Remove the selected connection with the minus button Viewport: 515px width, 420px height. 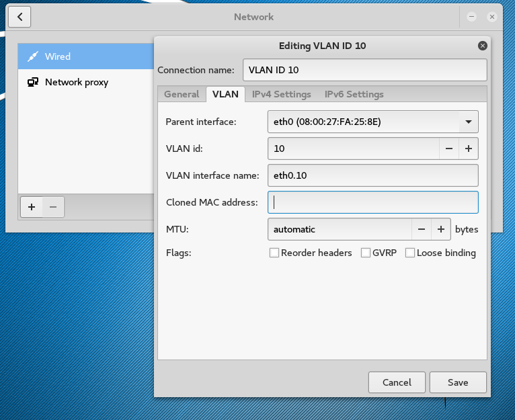53,207
